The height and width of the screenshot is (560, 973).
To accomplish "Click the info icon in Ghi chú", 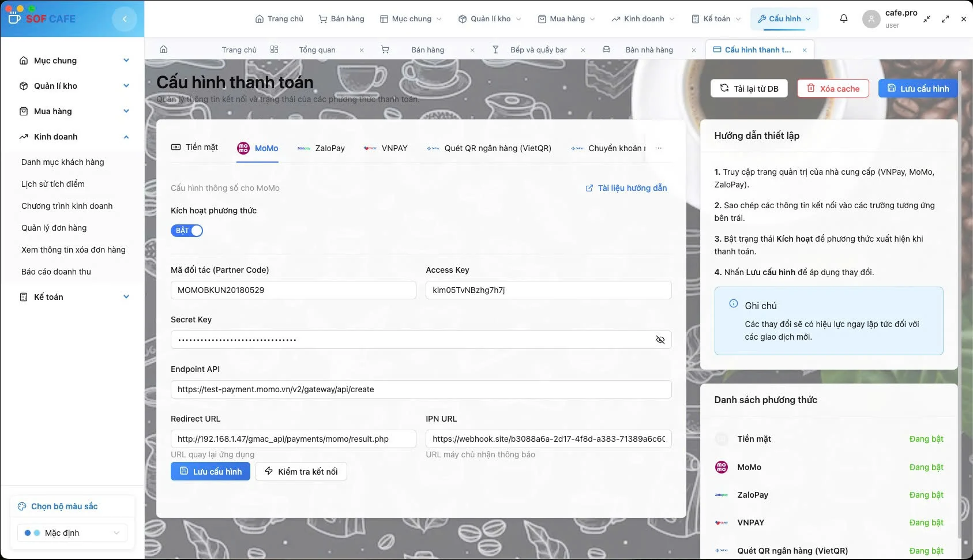I will click(x=734, y=303).
